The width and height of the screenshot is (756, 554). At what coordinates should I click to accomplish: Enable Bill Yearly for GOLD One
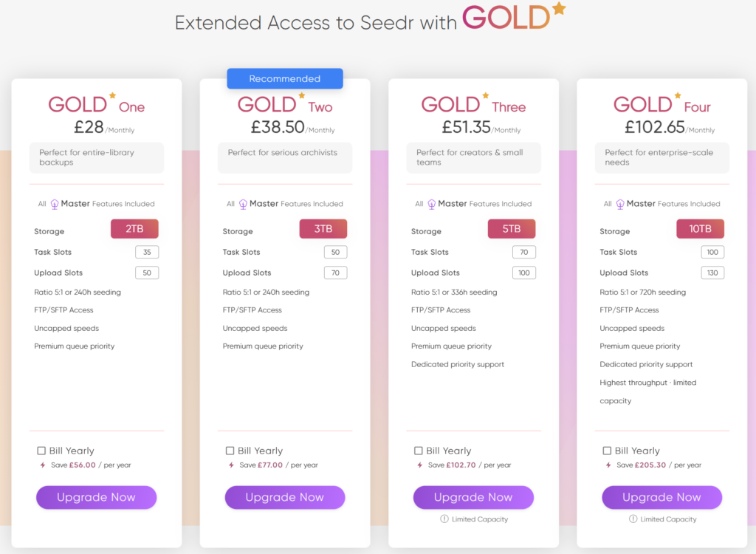[41, 451]
